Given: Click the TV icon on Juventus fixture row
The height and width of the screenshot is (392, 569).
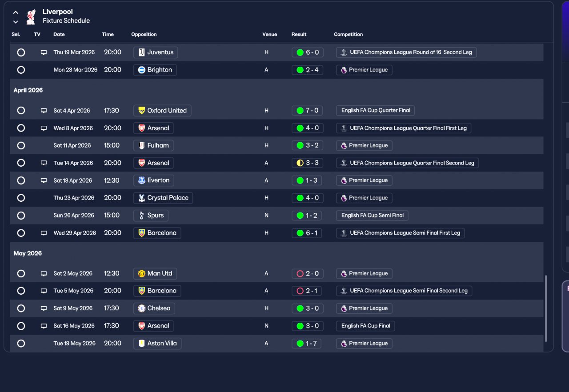Looking at the screenshot, I should tap(44, 52).
